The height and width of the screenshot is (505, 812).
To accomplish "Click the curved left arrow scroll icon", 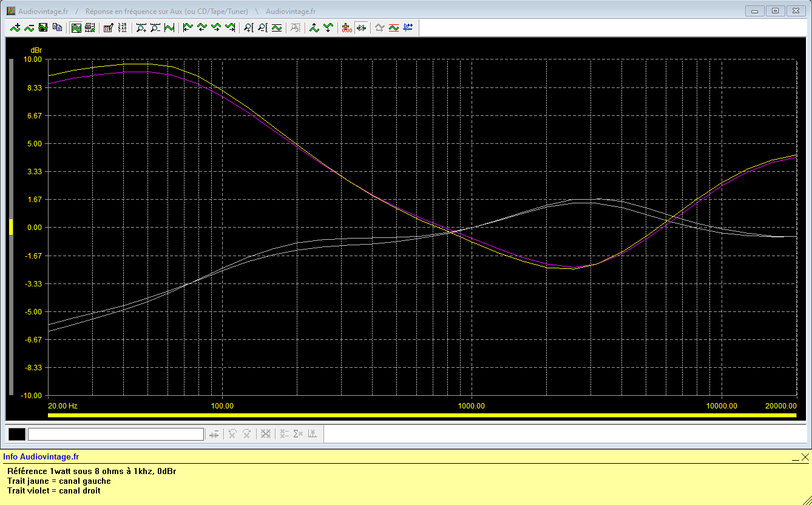I will point(202,27).
